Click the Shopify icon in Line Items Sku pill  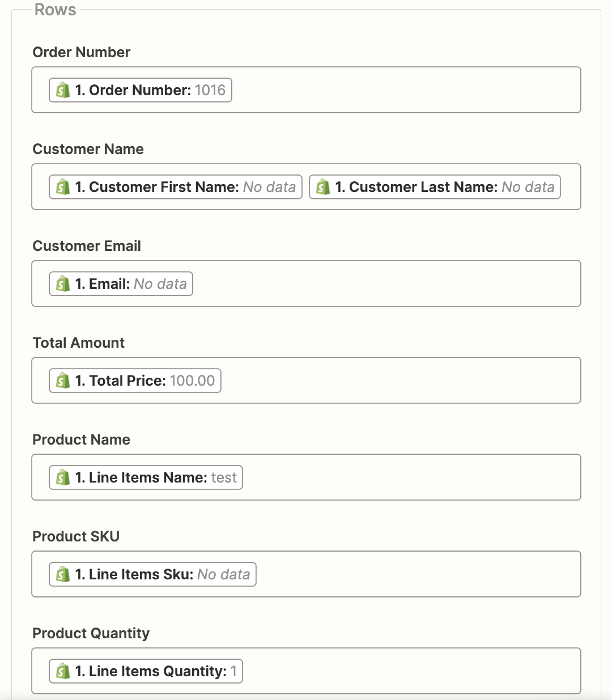coord(62,574)
